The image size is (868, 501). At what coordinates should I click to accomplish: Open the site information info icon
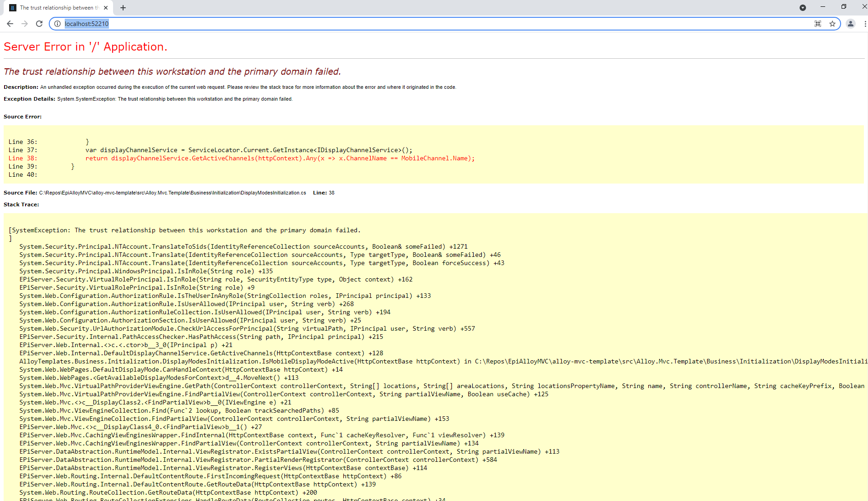pyautogui.click(x=57, y=24)
